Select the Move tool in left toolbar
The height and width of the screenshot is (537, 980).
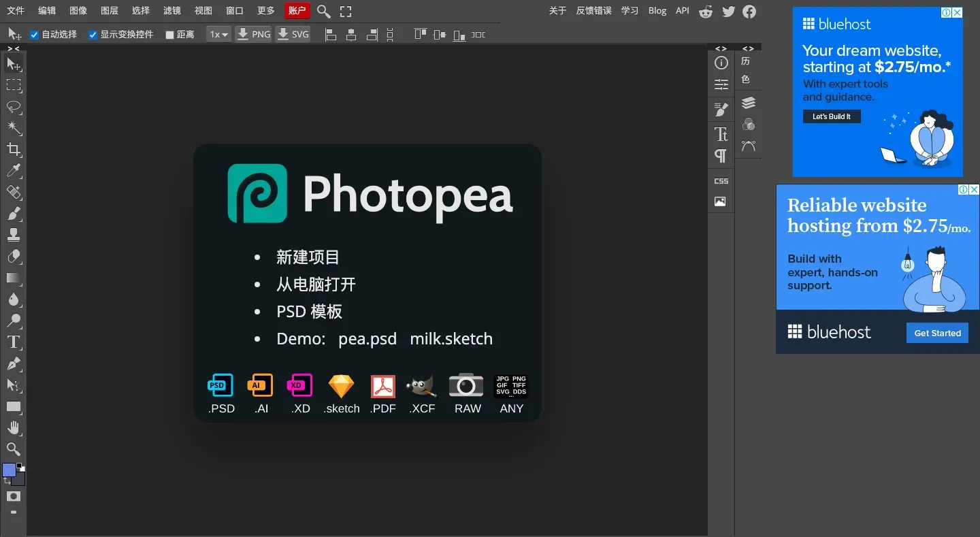[14, 64]
